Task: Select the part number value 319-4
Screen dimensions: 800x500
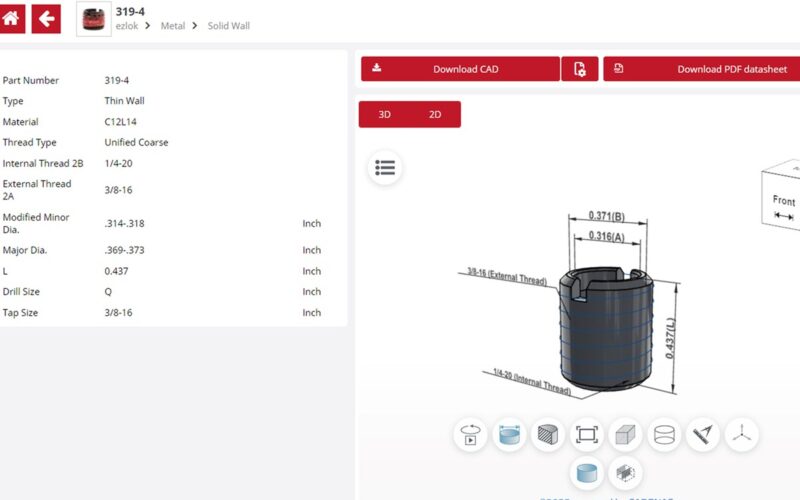Action: pyautogui.click(x=117, y=80)
